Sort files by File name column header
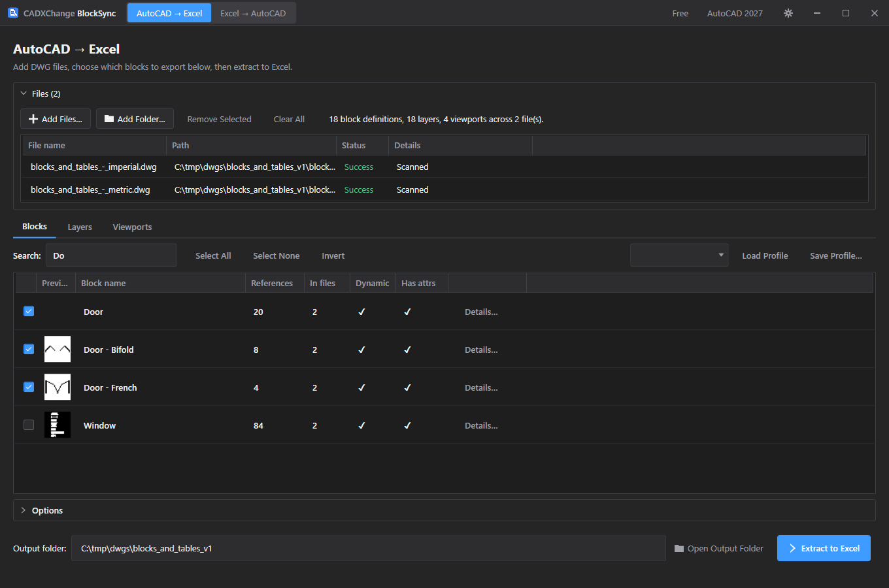 click(x=95, y=145)
